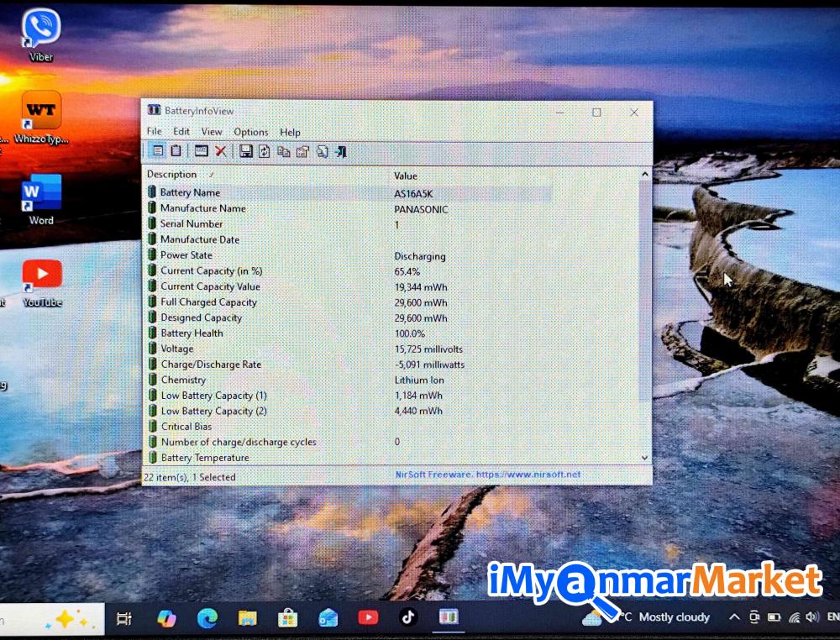Click the list scrollbar down arrow
The height and width of the screenshot is (640, 840).
coord(645,458)
